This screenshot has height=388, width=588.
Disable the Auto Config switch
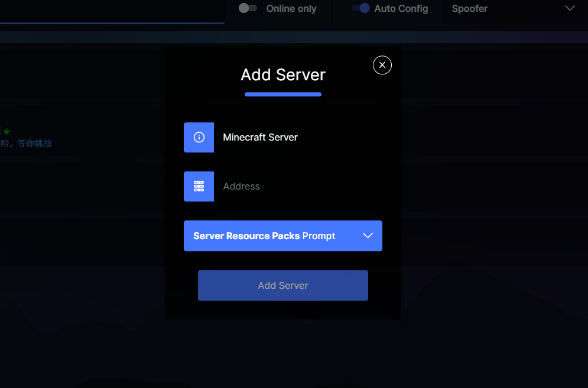(x=360, y=8)
